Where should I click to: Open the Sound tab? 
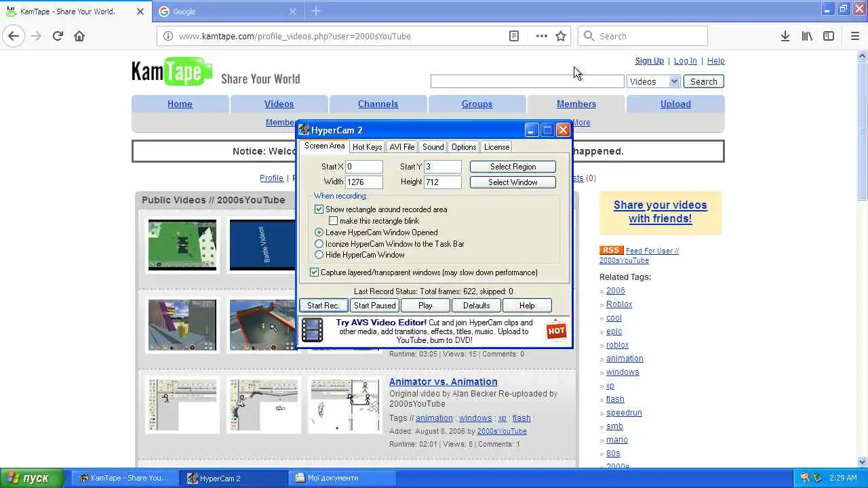433,147
